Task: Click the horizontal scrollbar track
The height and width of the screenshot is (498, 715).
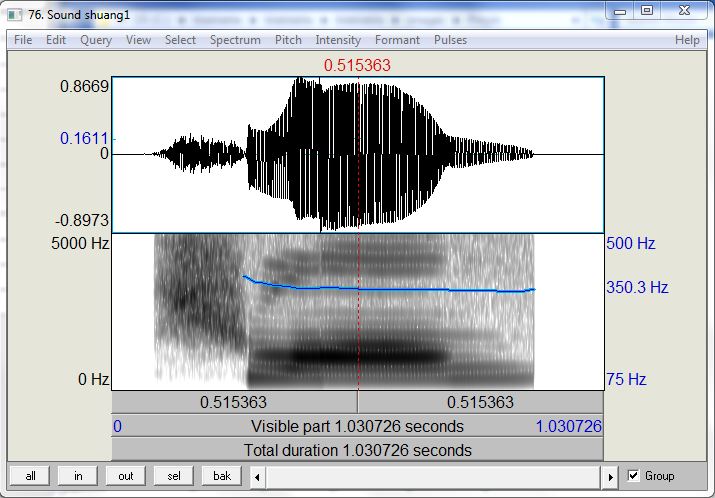Action: (433, 477)
